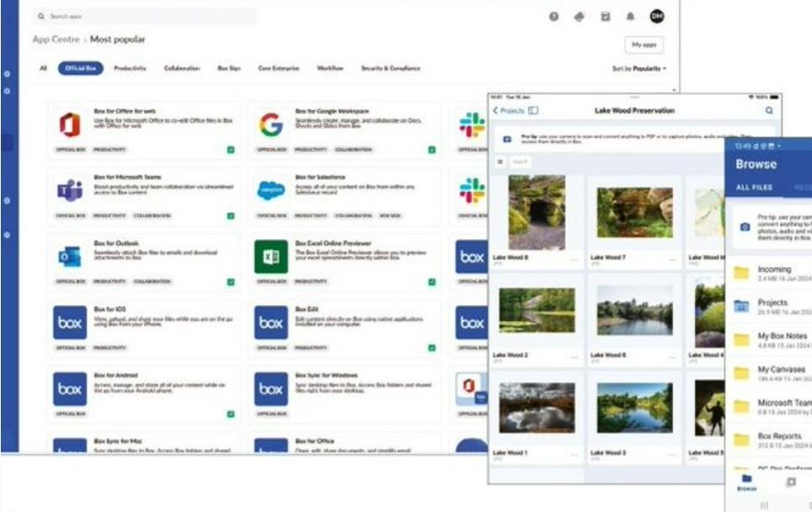812x512 pixels.
Task: Open more options for Lake Wood 6
Action: click(672, 358)
